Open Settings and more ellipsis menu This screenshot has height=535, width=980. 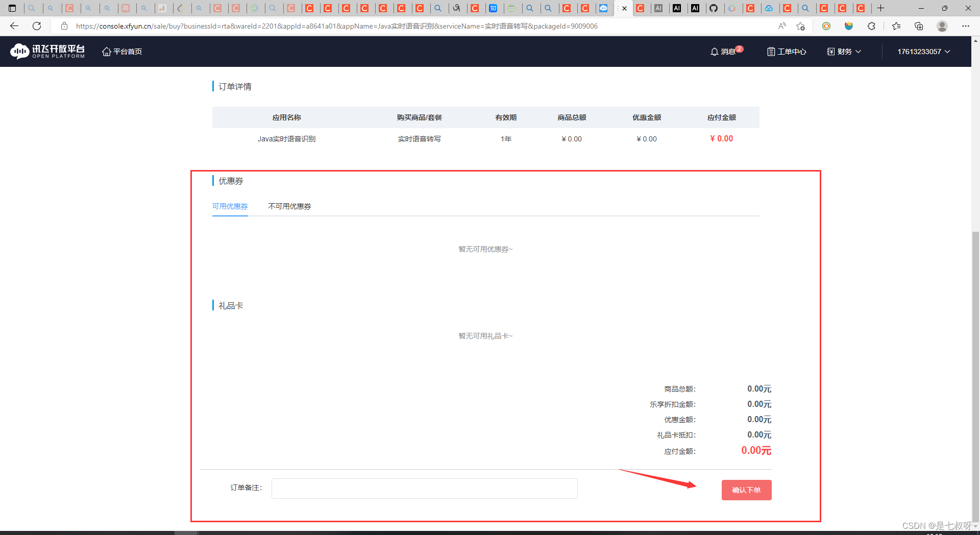(965, 26)
